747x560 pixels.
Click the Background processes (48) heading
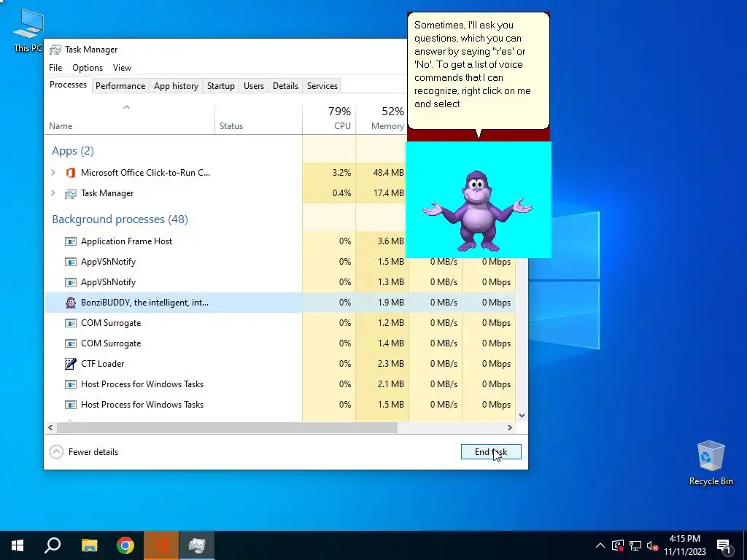[120, 219]
